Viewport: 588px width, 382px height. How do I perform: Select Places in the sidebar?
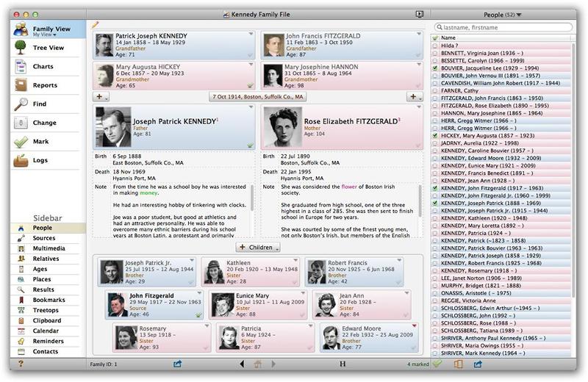[42, 279]
